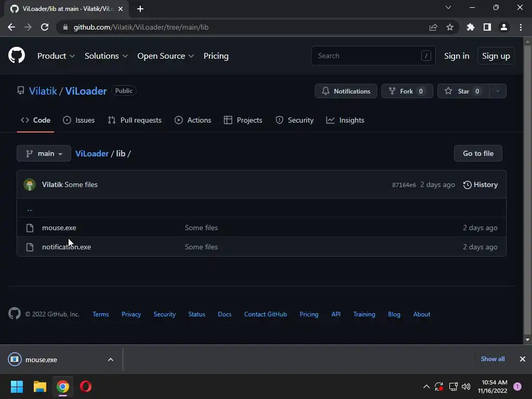Open Windows Start menu
Viewport: 532px width, 399px height.
[17, 387]
